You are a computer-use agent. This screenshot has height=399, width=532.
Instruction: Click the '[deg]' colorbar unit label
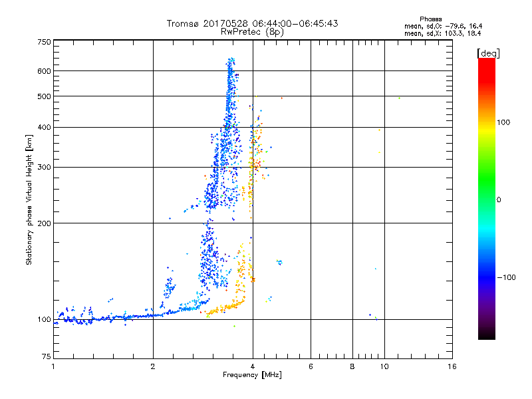click(488, 53)
